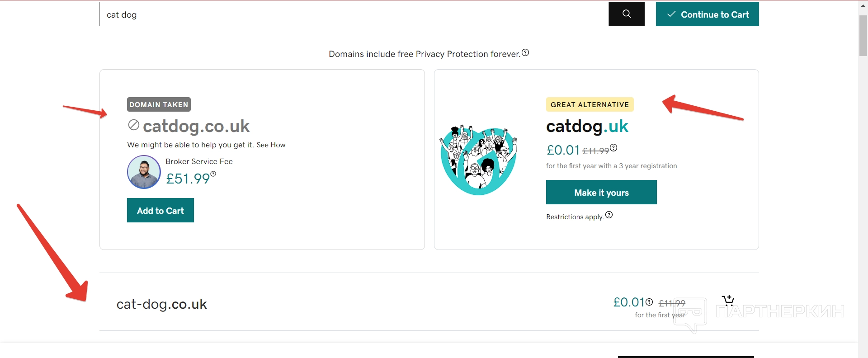Click the broker's profile photo

[x=144, y=172]
